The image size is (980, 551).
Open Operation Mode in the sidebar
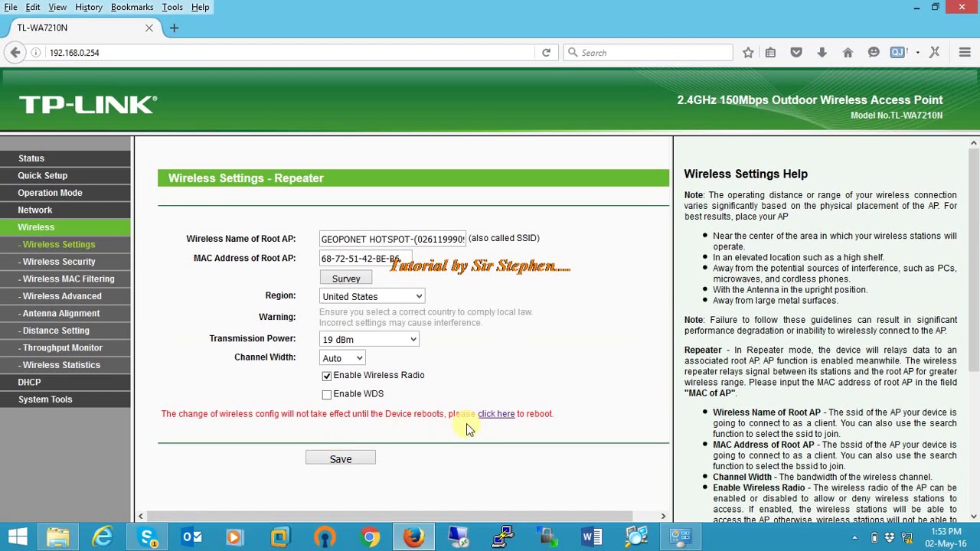66,193
